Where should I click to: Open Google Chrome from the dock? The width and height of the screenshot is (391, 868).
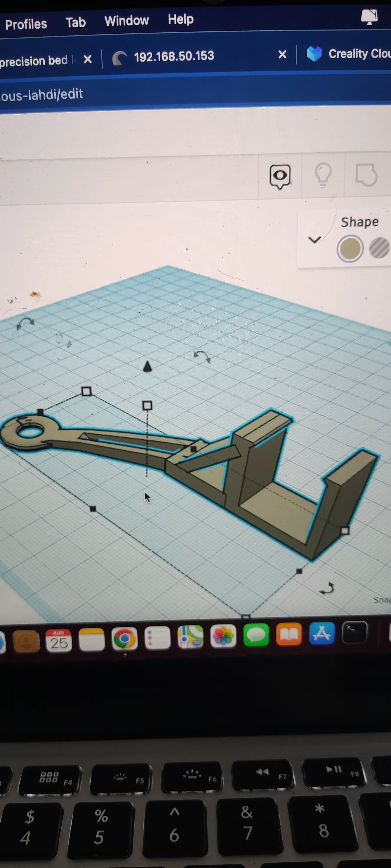pos(124,638)
